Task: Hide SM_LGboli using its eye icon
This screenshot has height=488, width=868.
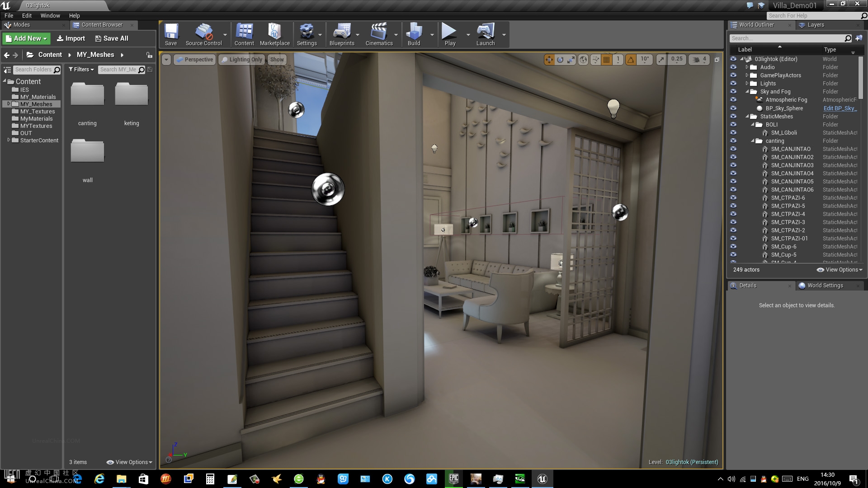Action: click(x=733, y=133)
